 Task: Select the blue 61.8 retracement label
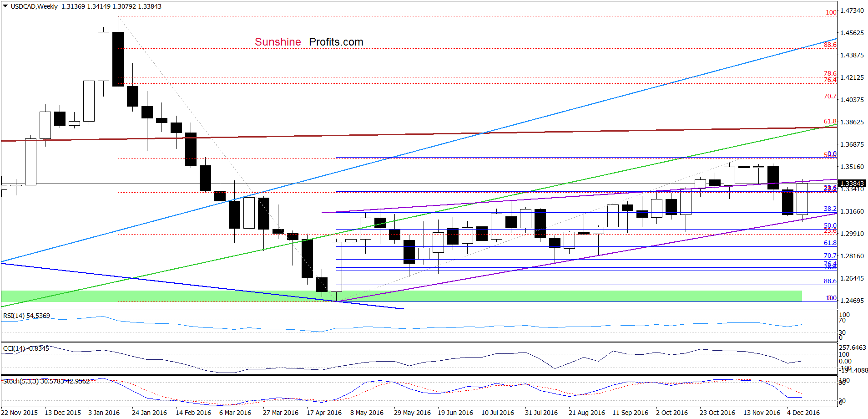coord(830,243)
